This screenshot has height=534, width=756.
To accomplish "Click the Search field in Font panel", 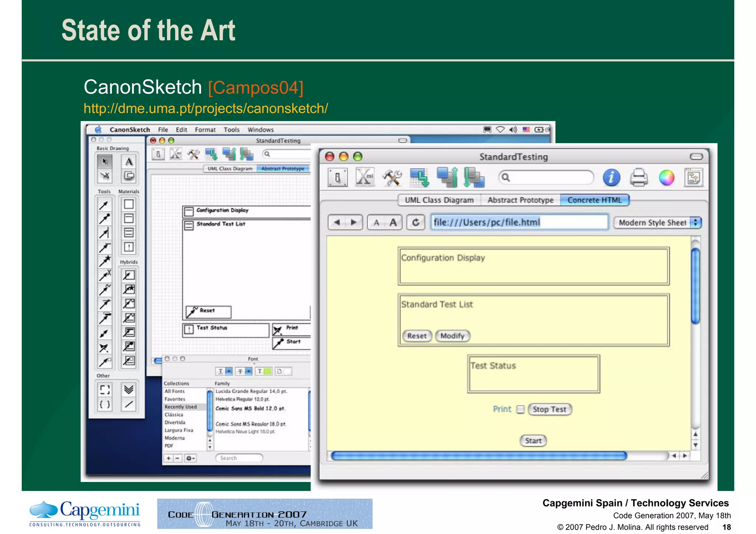I will (x=239, y=458).
